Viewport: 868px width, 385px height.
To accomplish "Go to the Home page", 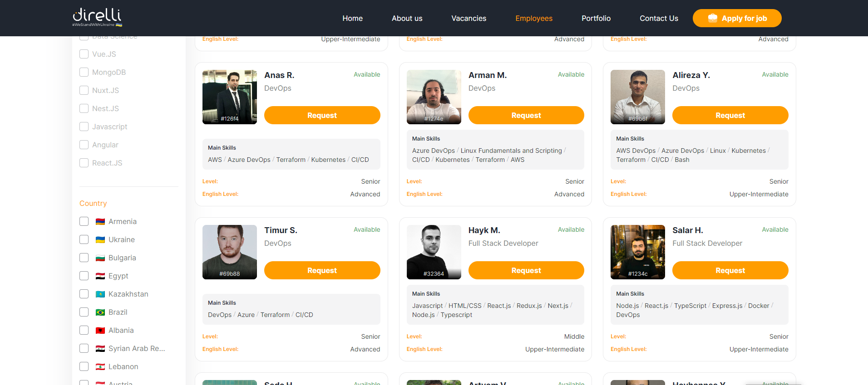I will click(x=352, y=18).
